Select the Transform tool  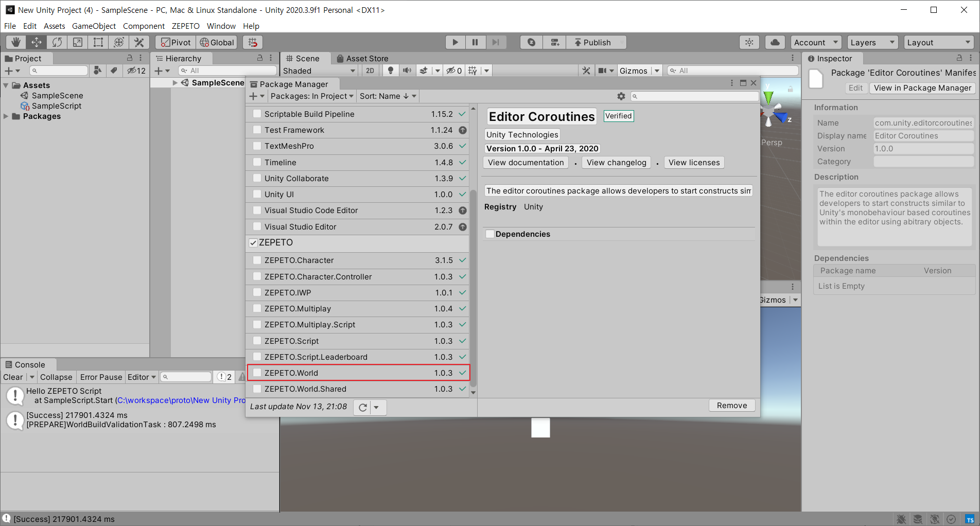119,42
